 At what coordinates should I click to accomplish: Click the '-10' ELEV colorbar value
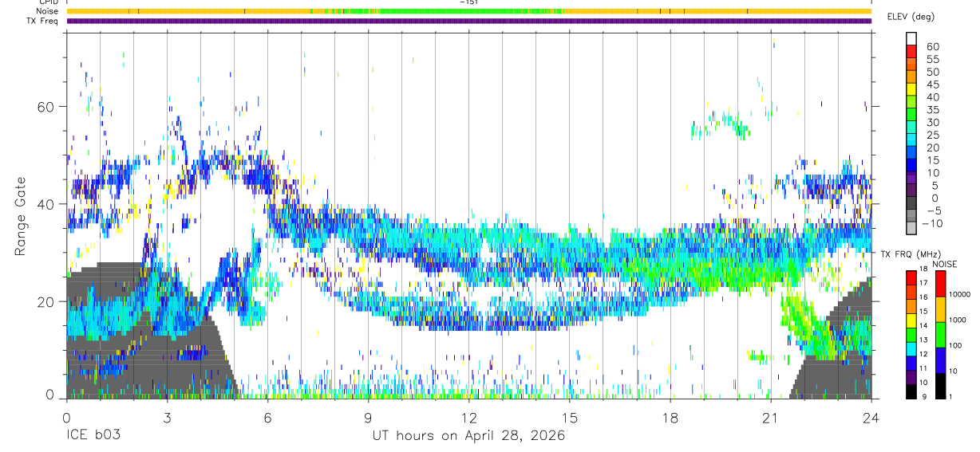[933, 224]
